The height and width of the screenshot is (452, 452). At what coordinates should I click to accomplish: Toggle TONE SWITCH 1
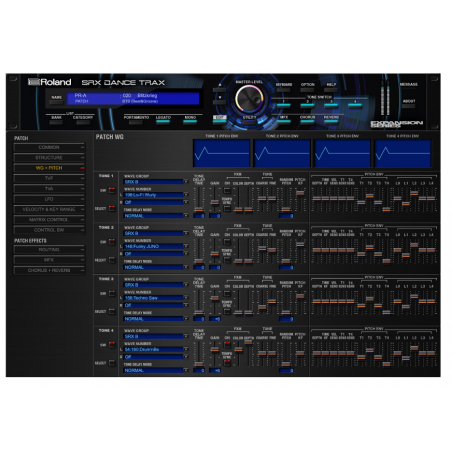(283, 106)
